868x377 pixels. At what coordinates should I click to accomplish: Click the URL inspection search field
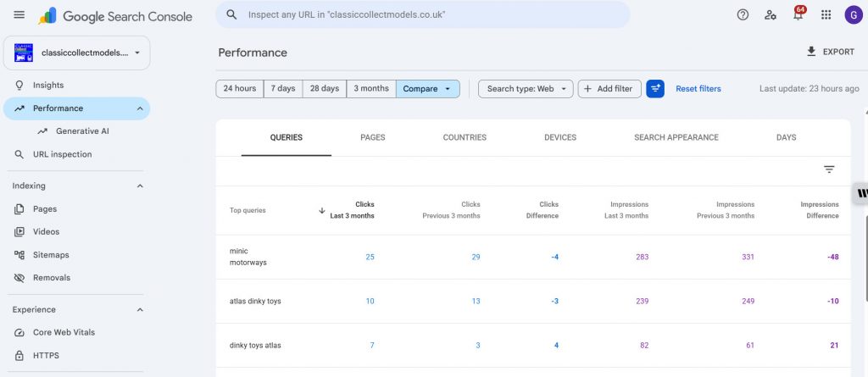point(423,15)
